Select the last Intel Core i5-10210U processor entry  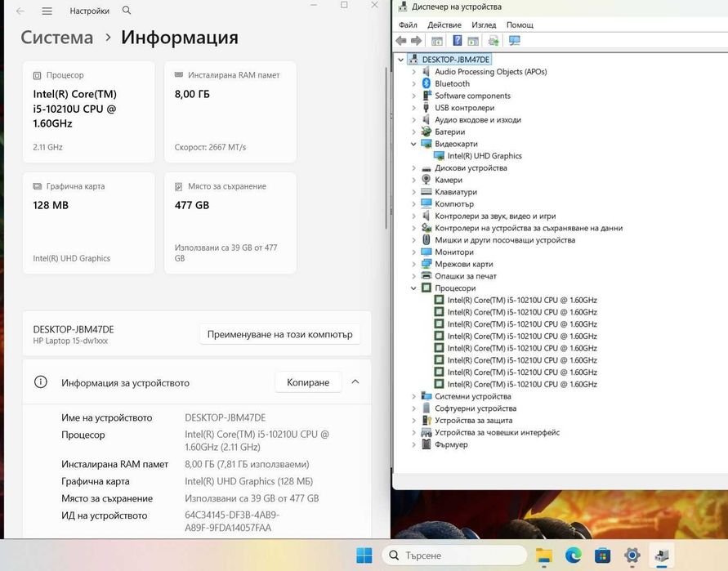click(522, 385)
